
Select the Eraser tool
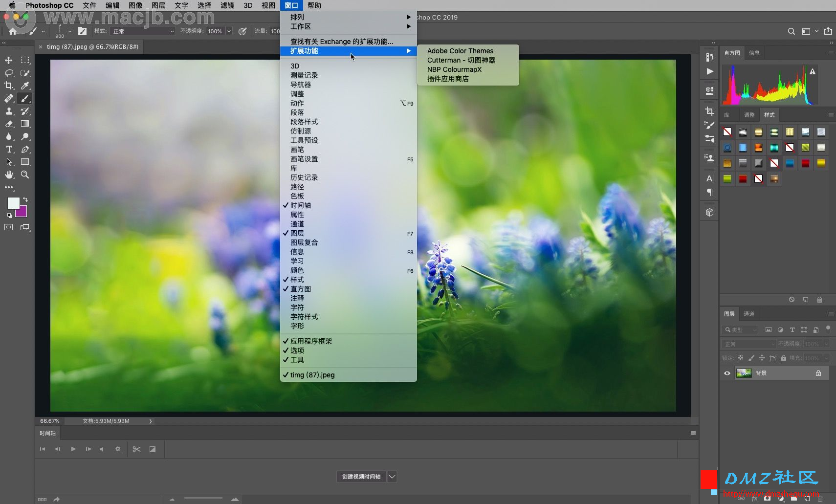click(x=9, y=124)
